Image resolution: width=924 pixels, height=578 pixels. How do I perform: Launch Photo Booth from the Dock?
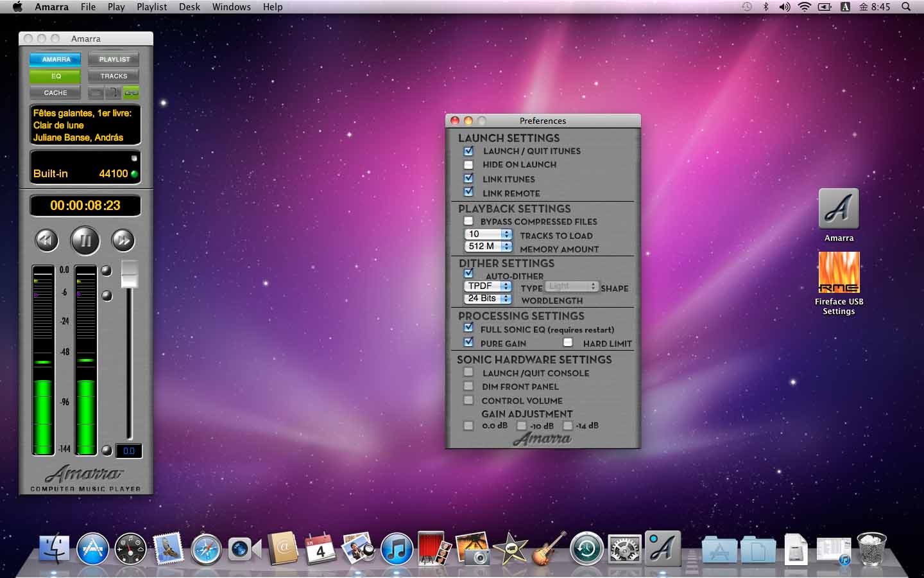click(x=434, y=548)
